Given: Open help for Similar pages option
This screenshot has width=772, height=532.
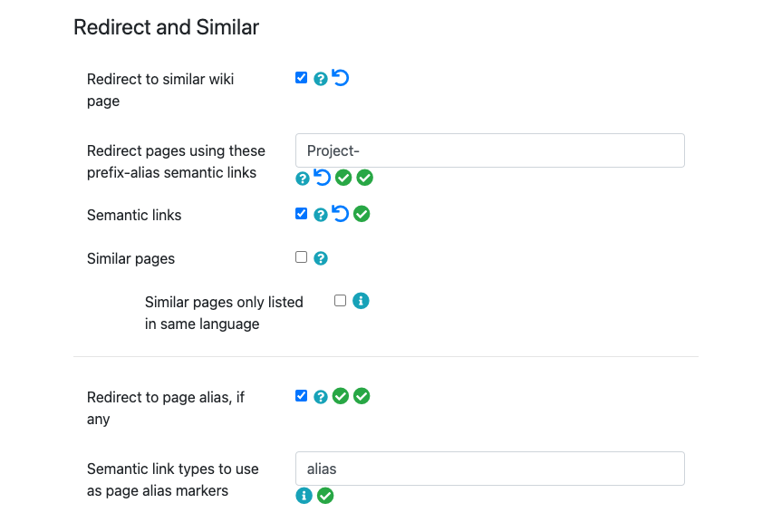Looking at the screenshot, I should (x=321, y=258).
